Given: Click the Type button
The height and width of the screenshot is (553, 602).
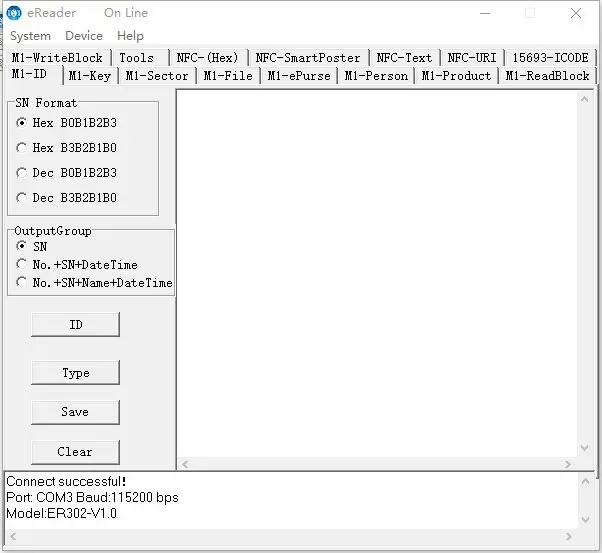Looking at the screenshot, I should [75, 373].
